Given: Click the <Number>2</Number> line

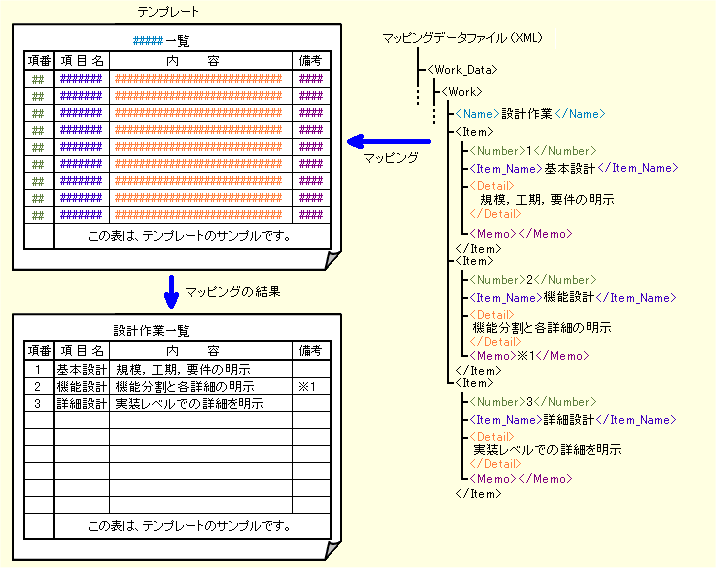Looking at the screenshot, I should pos(532,280).
